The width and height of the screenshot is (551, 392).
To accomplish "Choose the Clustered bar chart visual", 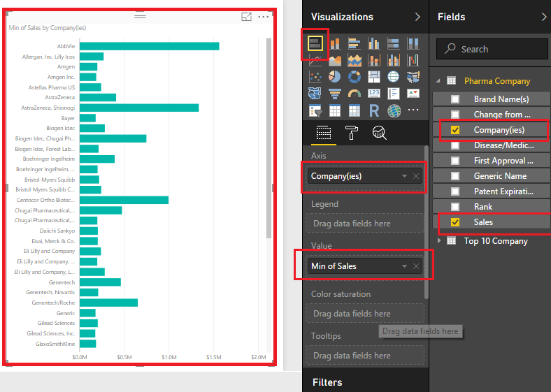I will (x=355, y=43).
